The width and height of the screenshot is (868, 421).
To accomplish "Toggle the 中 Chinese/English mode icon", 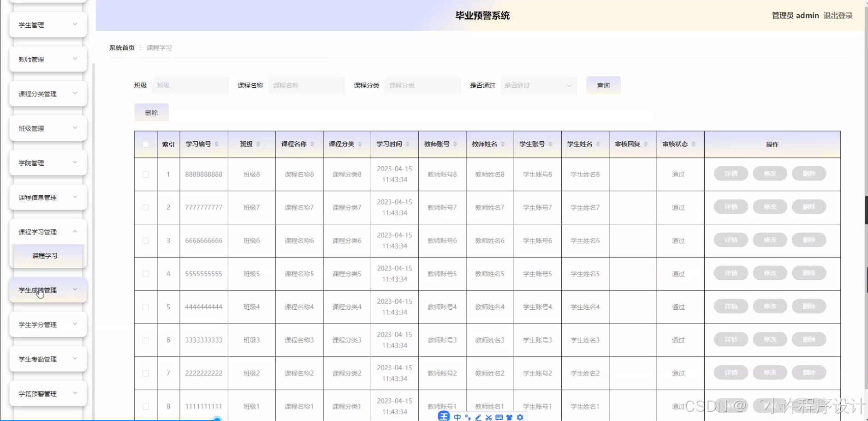I will pos(458,417).
